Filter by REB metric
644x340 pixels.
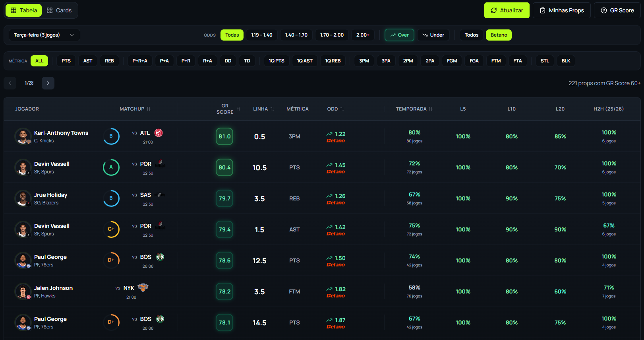[109, 61]
